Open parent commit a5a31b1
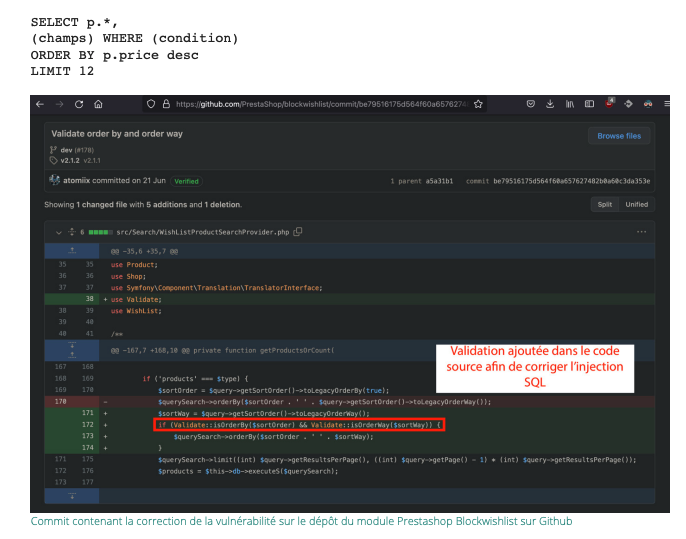This screenshot has height=539, width=686. [439, 181]
